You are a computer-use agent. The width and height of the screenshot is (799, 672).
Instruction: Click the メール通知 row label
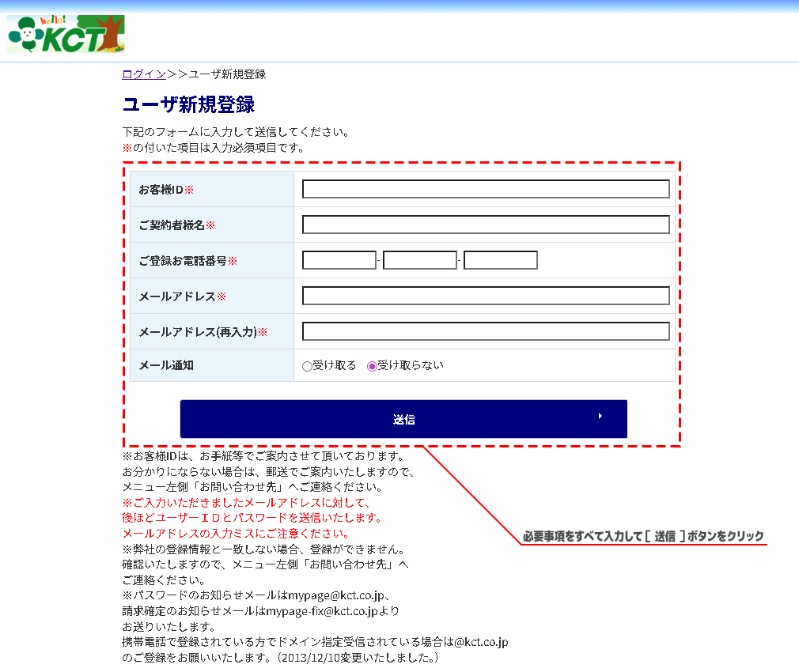point(166,365)
